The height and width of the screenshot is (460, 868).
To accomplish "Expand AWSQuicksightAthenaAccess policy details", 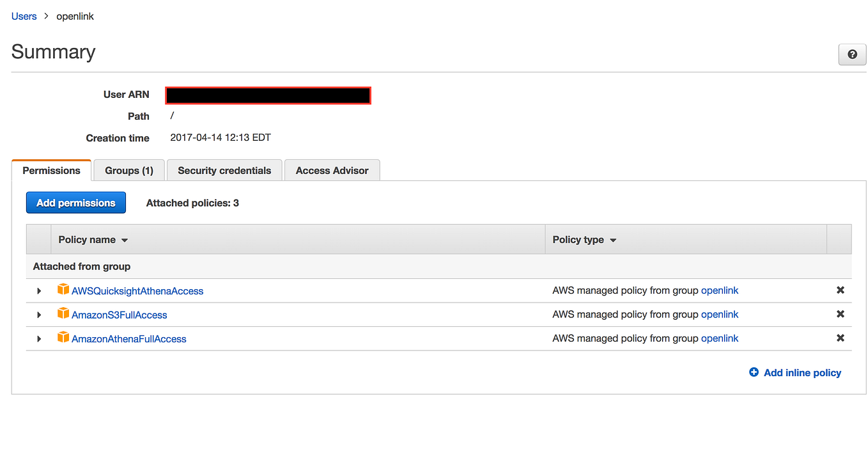I will (38, 290).
